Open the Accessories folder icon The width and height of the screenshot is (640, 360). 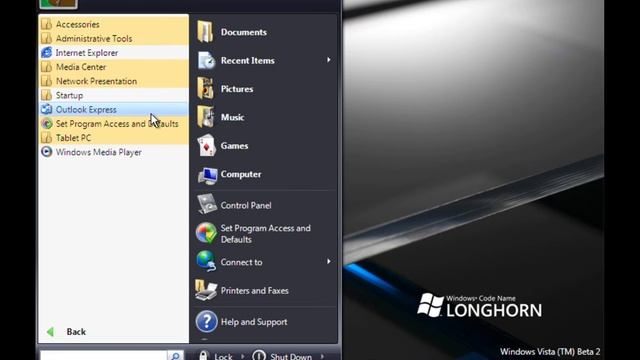pos(47,24)
